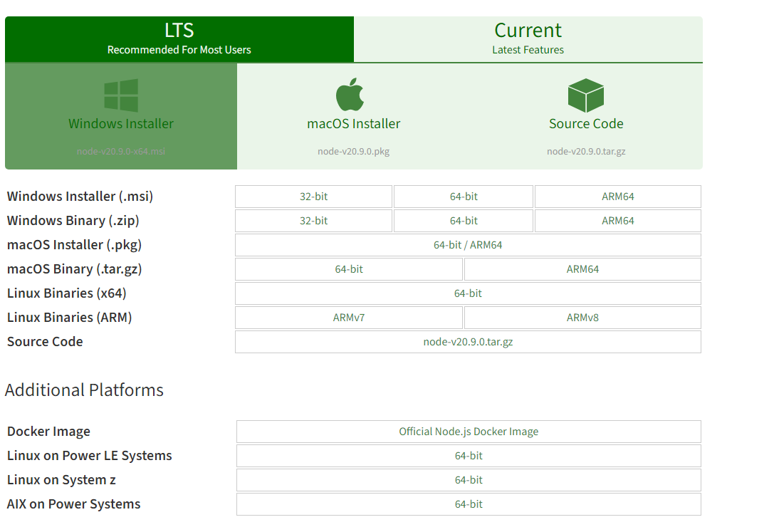774x532 pixels.
Task: Open the Windows Installer link text
Action: tap(121, 123)
